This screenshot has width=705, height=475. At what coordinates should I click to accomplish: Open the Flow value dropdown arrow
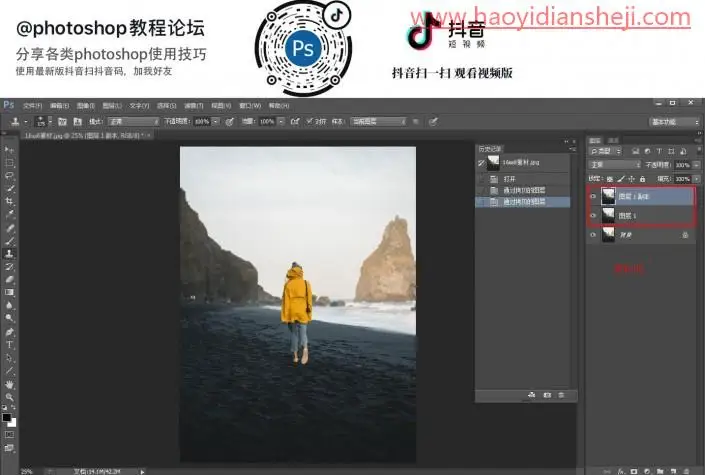[x=281, y=121]
